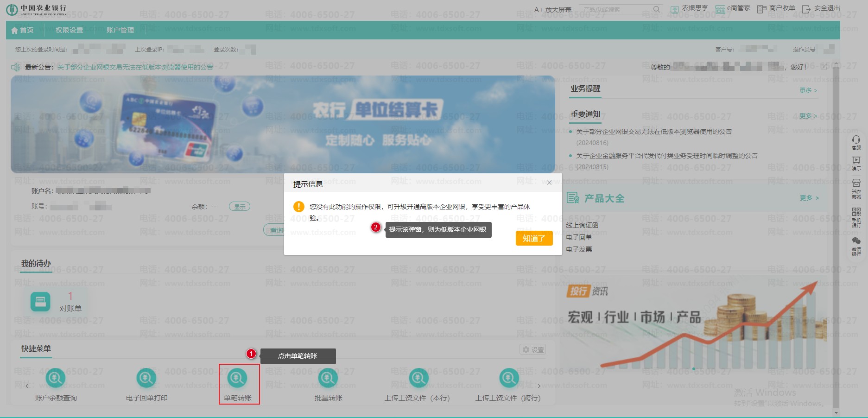Click the 兴农商城 shop icon
Image resolution: width=868 pixels, height=418 pixels.
pyautogui.click(x=856, y=184)
